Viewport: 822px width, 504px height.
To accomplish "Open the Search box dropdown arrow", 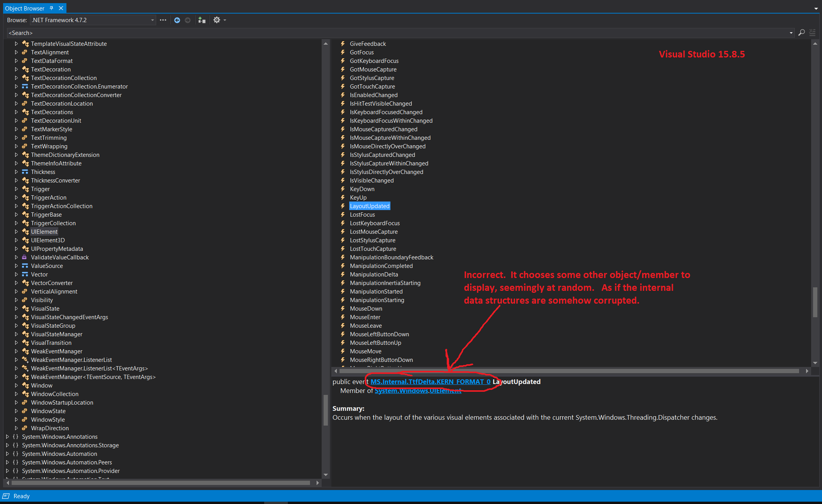I will pos(791,33).
